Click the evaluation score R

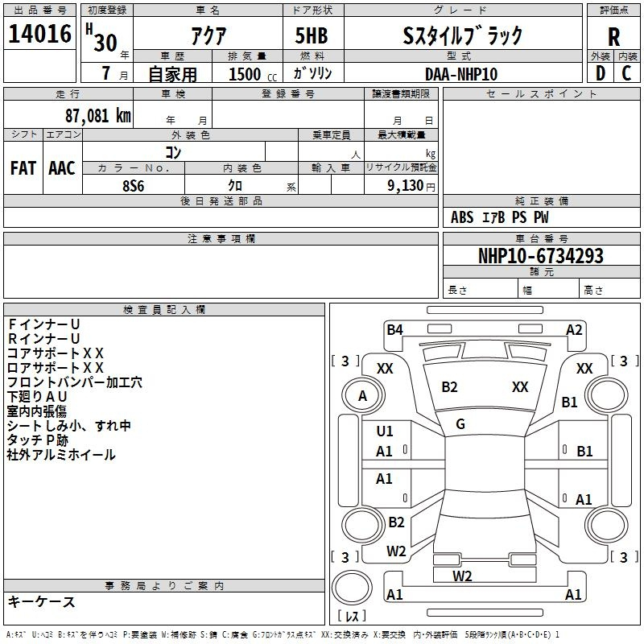pos(613,37)
